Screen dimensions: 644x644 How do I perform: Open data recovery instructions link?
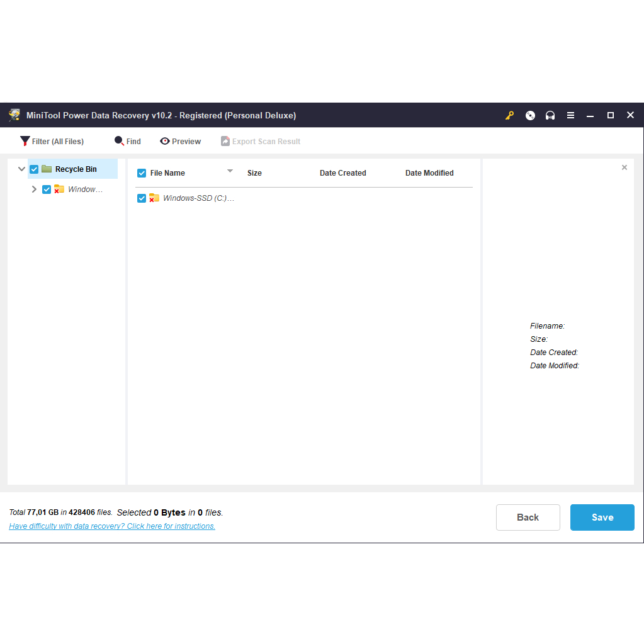point(112,526)
